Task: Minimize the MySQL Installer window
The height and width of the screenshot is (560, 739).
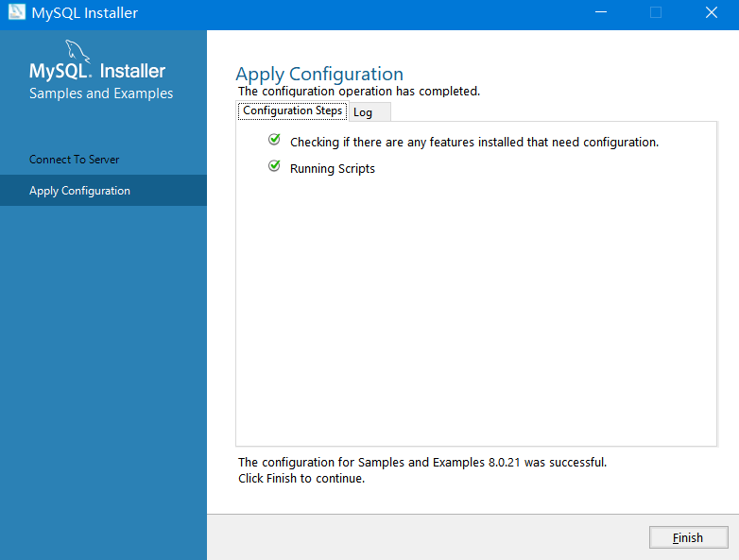Action: click(600, 13)
